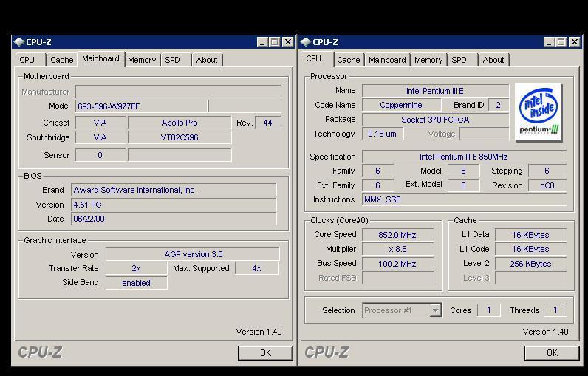Click L1 Data cache value 16 KBytes
Image resolution: width=588 pixels, height=376 pixels.
tap(530, 235)
